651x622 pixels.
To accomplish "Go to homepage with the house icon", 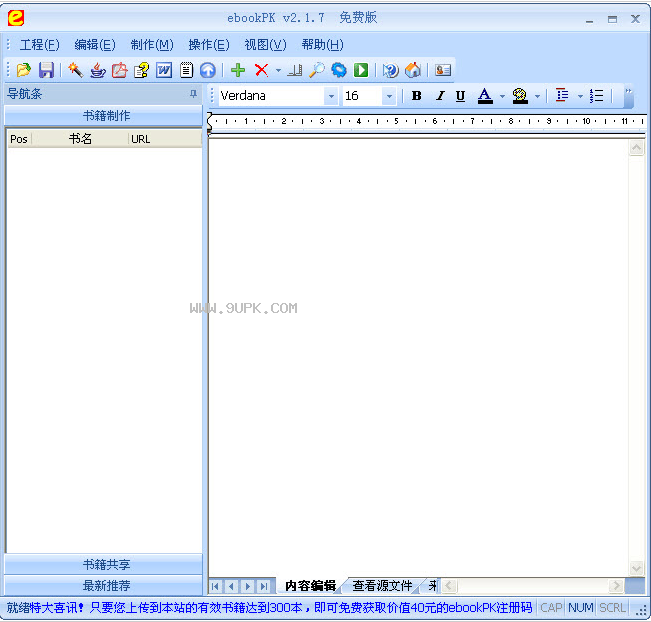I will 413,70.
